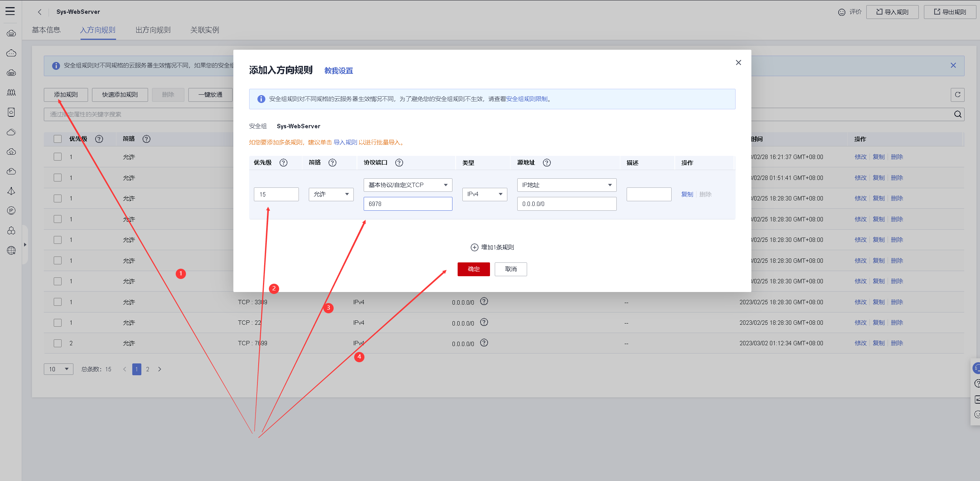Screen dimensions: 980x481
Task: Close the blue info banner
Action: (953, 66)
